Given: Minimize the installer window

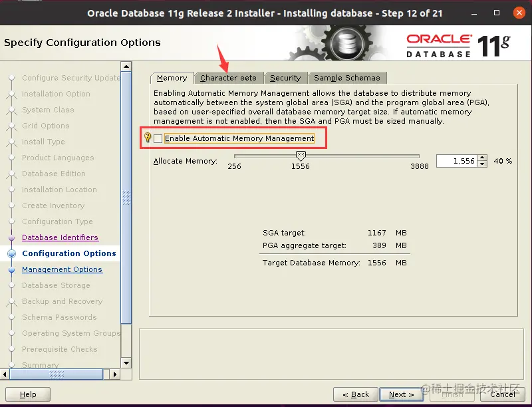Looking at the screenshot, I should 474,13.
